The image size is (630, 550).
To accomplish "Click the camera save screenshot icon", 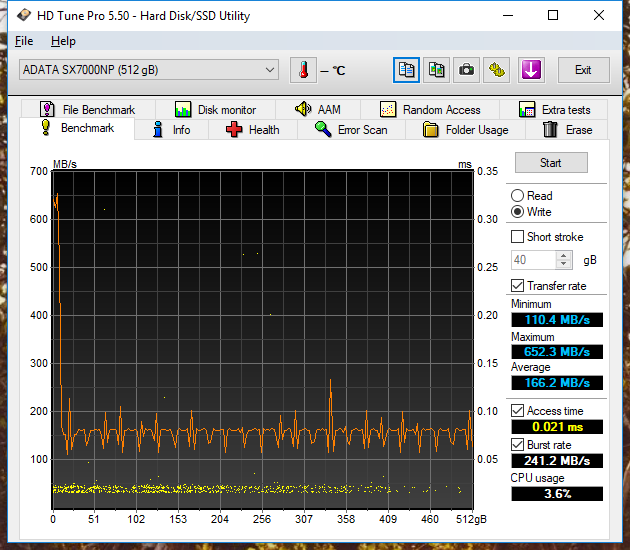I will pos(466,70).
